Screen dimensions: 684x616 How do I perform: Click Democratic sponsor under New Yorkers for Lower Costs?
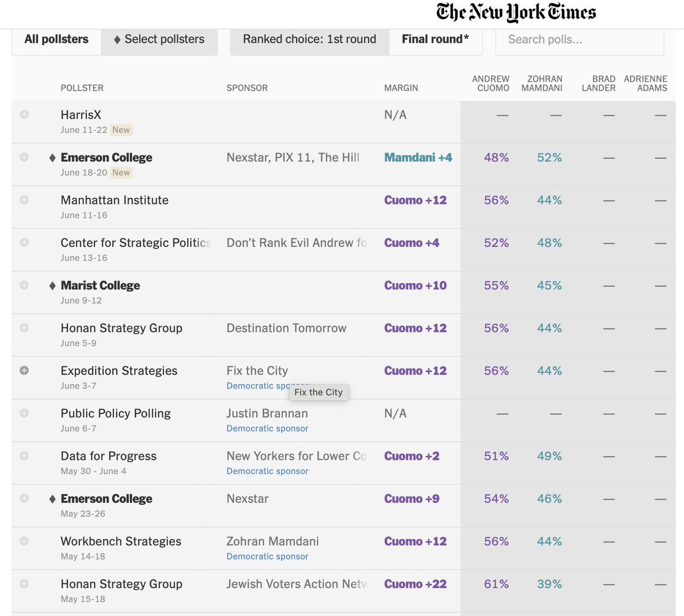pos(267,471)
